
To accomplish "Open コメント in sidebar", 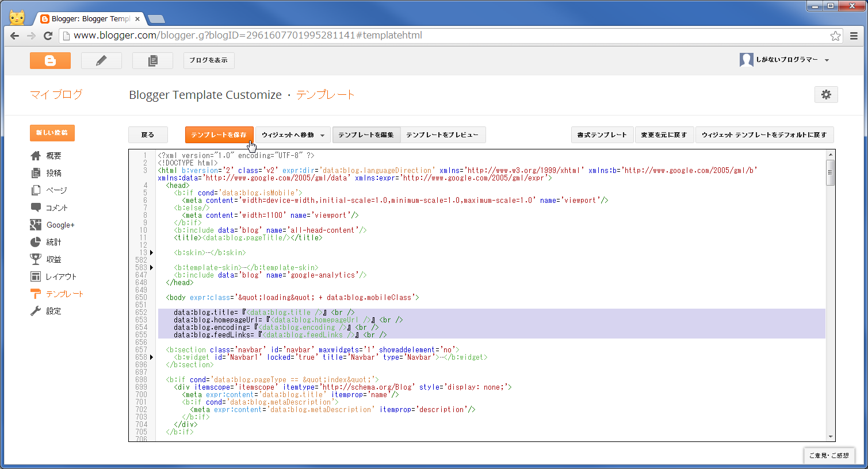I will (x=57, y=207).
